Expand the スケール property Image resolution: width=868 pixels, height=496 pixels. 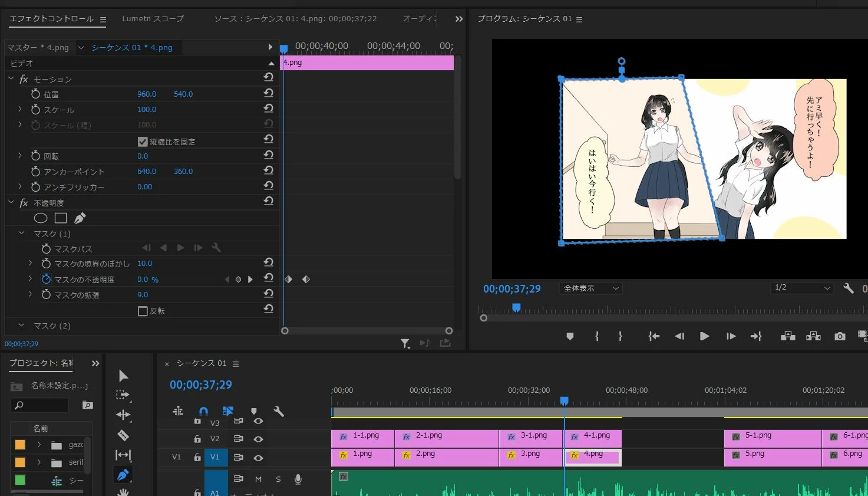pyautogui.click(x=20, y=109)
